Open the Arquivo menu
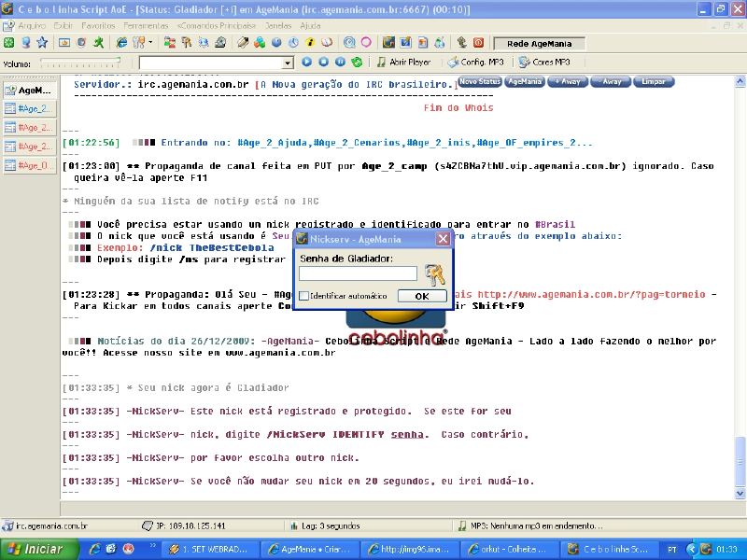 (32, 26)
